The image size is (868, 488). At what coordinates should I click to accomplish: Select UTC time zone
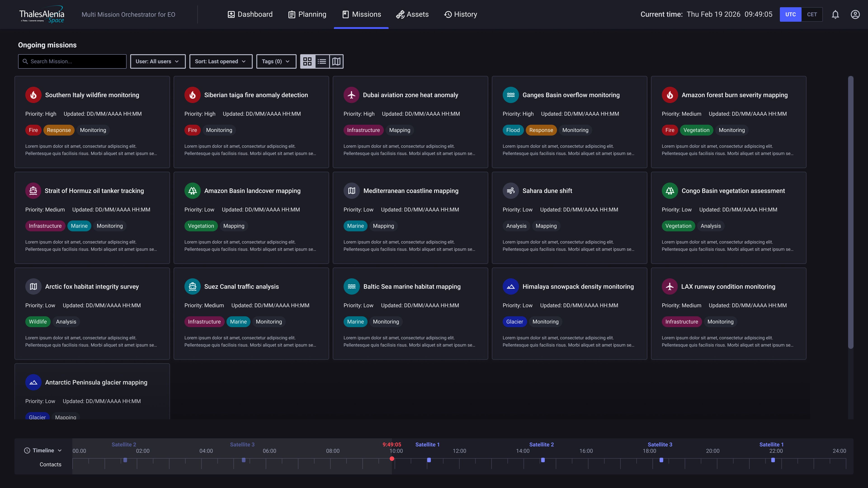tap(790, 14)
